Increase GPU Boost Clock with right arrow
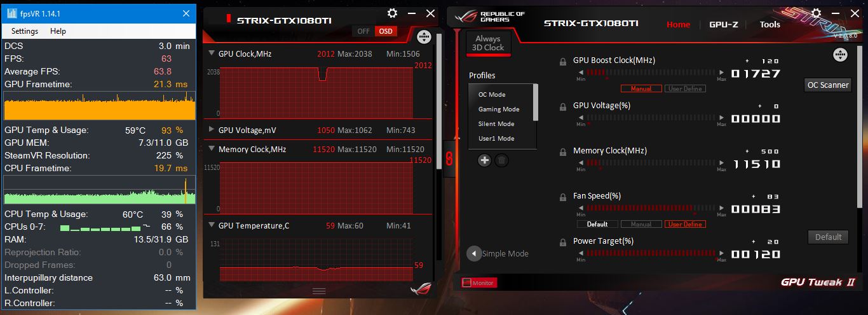The image size is (868, 315). click(x=721, y=73)
